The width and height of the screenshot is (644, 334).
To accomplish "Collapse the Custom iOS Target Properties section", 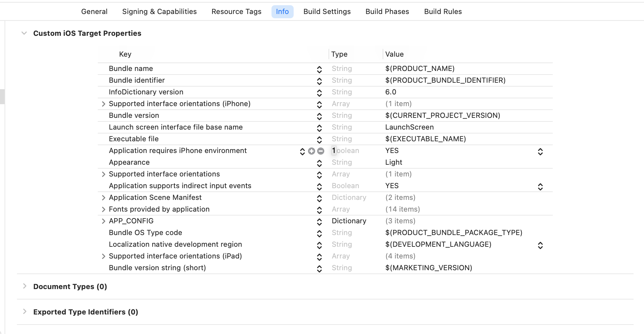I will tap(23, 33).
